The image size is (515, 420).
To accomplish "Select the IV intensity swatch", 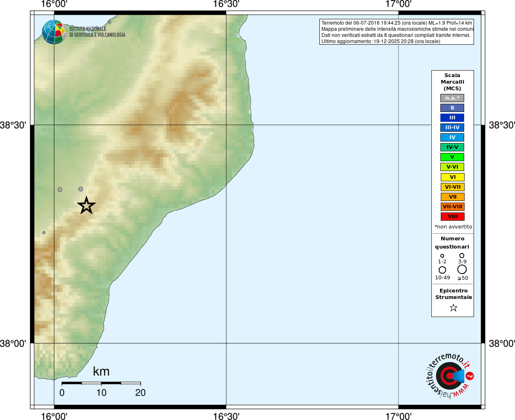I will pos(452,137).
